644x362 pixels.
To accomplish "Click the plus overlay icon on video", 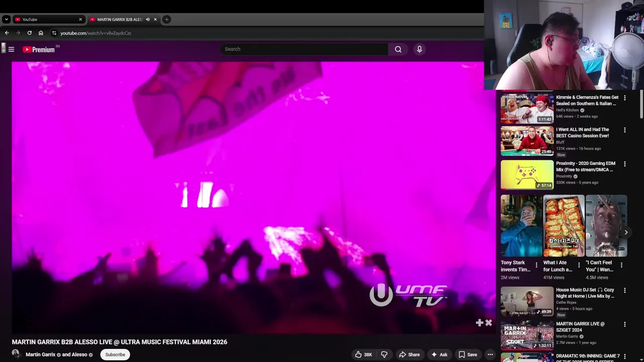I will point(479,323).
